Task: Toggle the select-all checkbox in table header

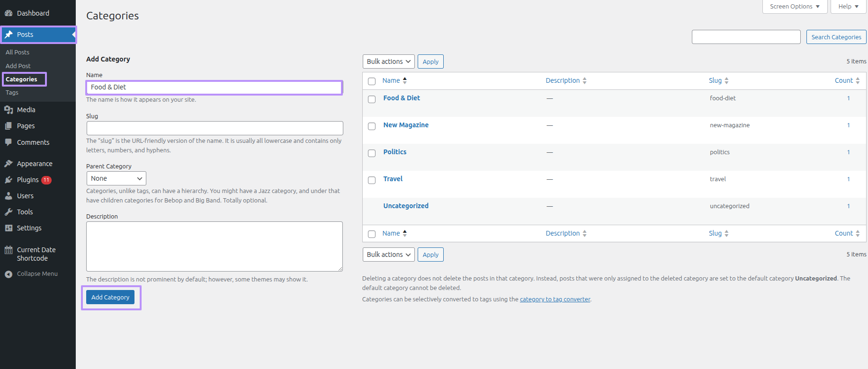Action: coord(372,81)
